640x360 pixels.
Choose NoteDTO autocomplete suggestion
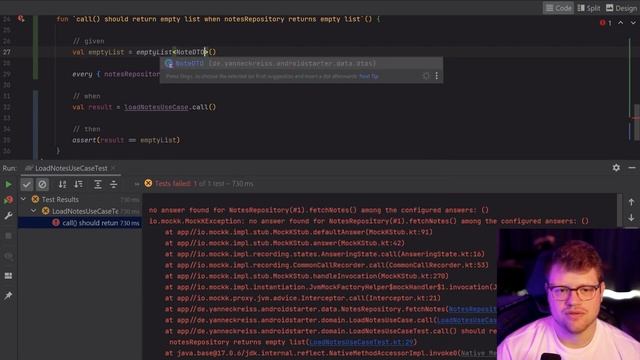pos(301,63)
